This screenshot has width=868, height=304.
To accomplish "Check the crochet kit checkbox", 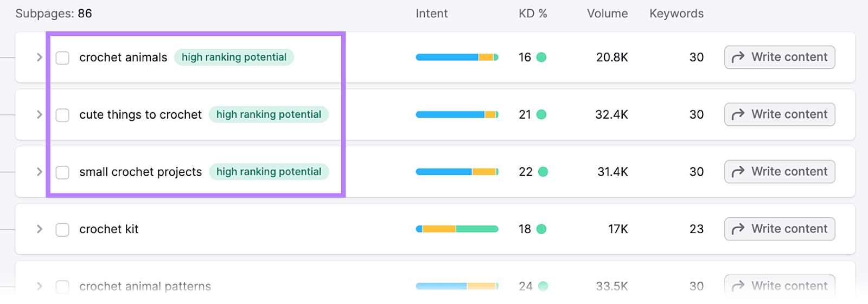I will pos(62,230).
